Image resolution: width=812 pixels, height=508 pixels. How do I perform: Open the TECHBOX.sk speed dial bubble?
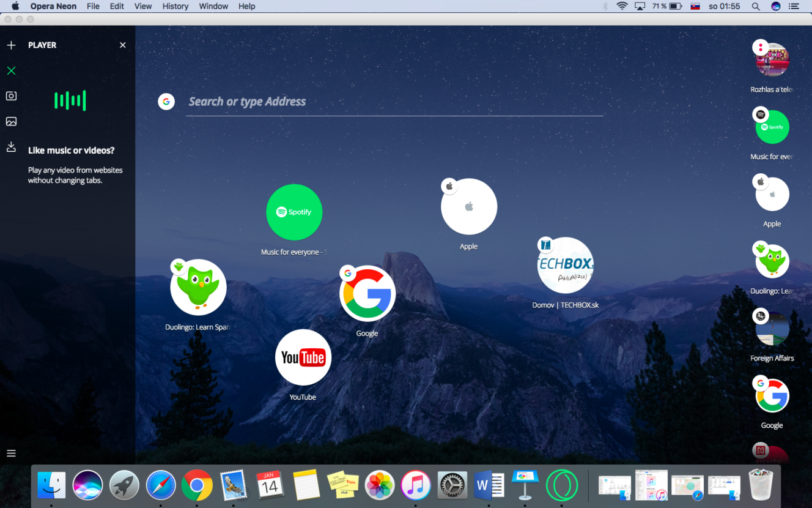566,266
